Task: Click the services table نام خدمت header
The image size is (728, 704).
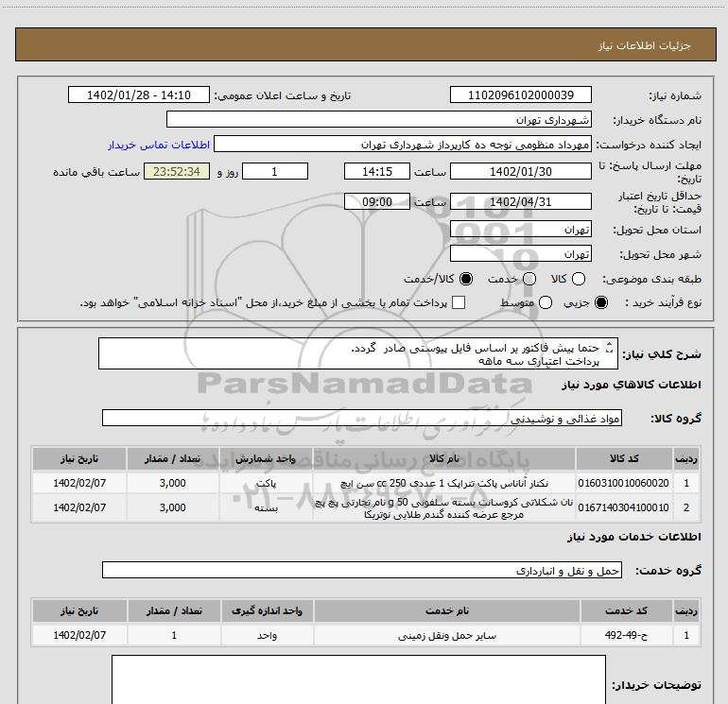Action: [x=446, y=610]
